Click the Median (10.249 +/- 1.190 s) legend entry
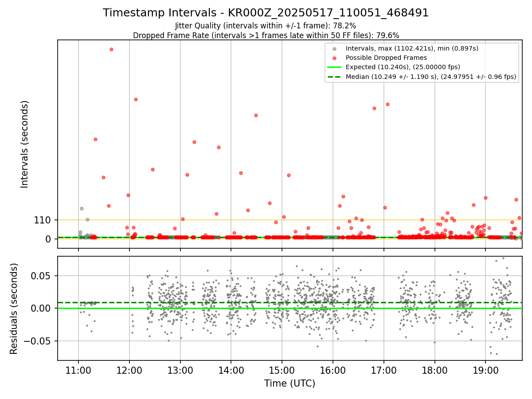The image size is (532, 399). 431,77
